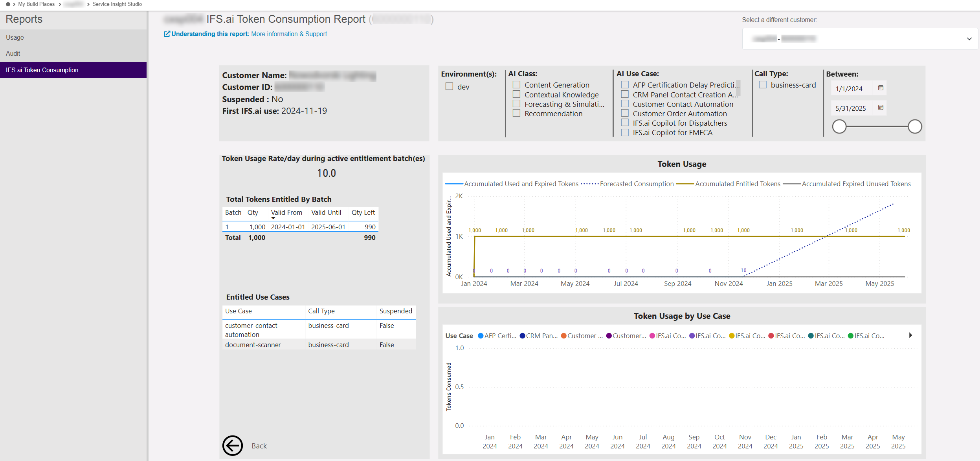Image resolution: width=980 pixels, height=461 pixels.
Task: Click the customer dropdown chevron arrow
Action: 969,39
